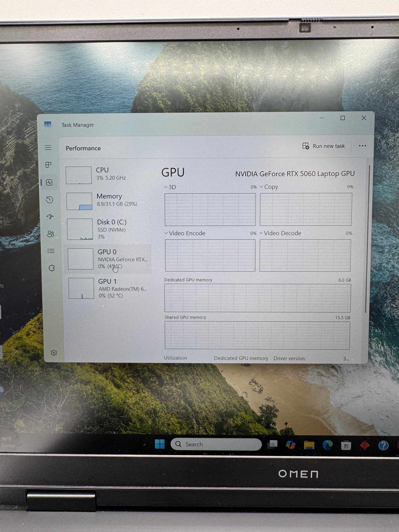Click the CPU mini graph thumbnail
This screenshot has width=399, height=532.
pos(79,175)
